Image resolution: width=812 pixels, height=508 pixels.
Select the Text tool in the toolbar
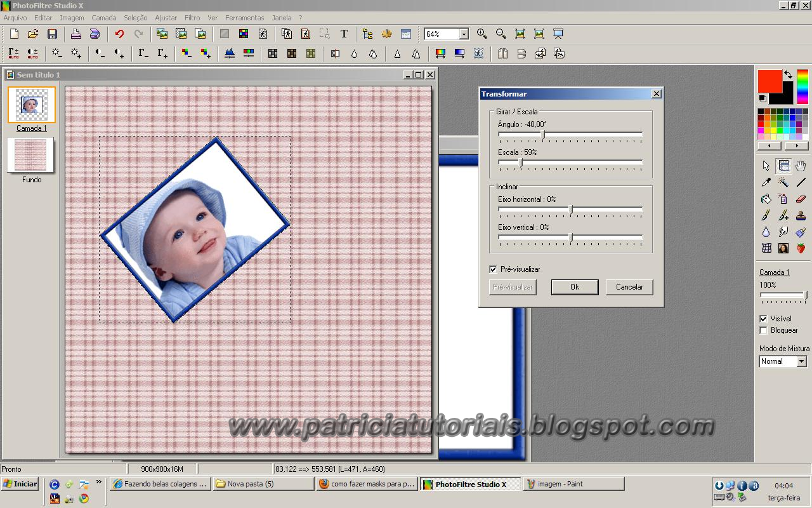pyautogui.click(x=343, y=34)
